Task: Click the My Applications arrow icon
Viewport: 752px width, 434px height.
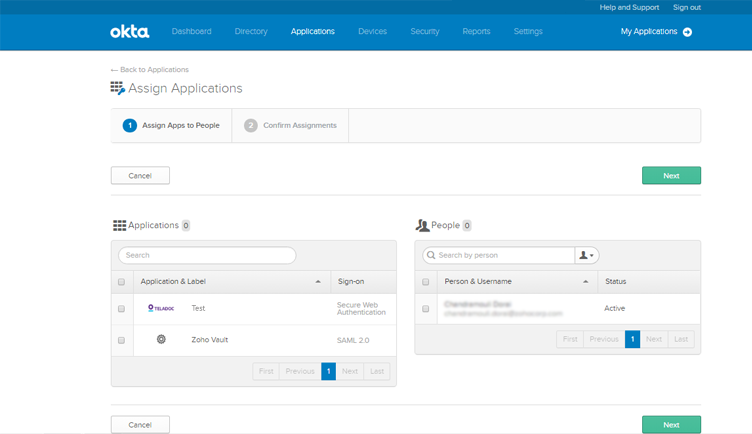Action: click(687, 32)
